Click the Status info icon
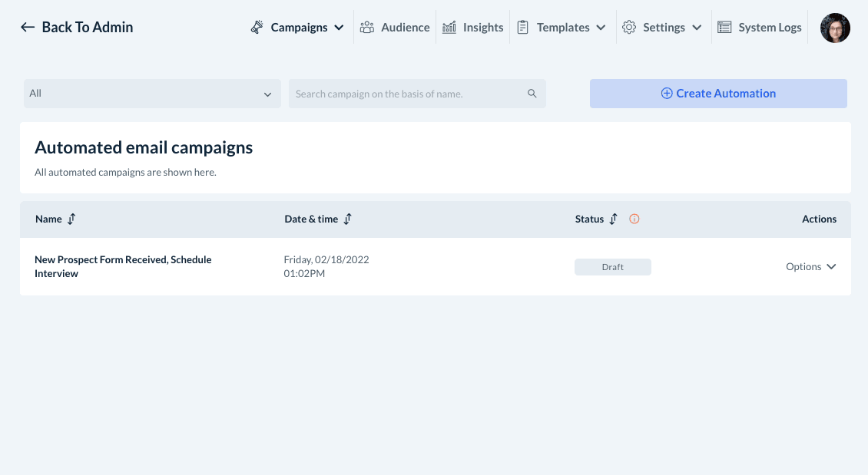This screenshot has height=475, width=868. pyautogui.click(x=634, y=219)
